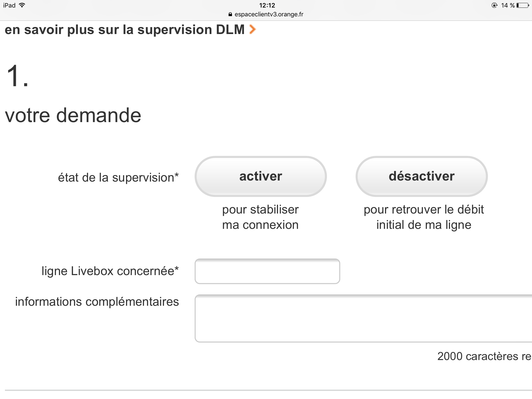Viewport: 532px width, 399px height.
Task: Focus the "ligne Livebox concernée" text field
Action: [267, 271]
